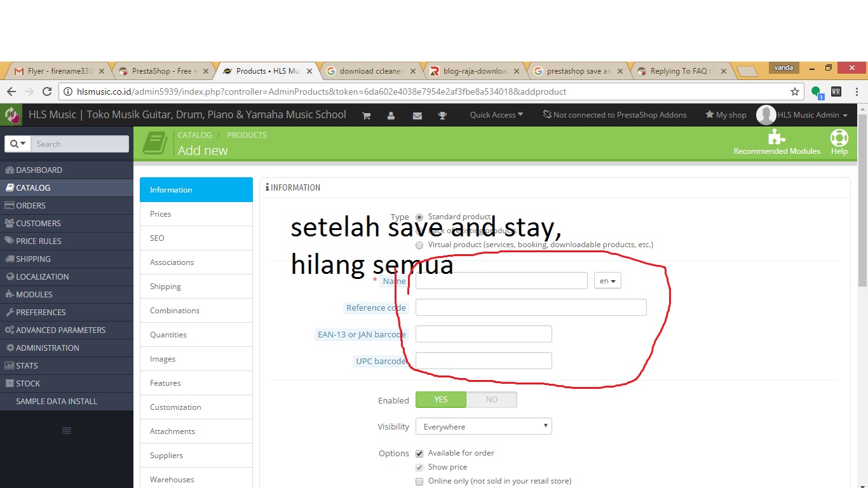
Task: Open the search filter dropdown in sidebar
Action: tap(18, 144)
